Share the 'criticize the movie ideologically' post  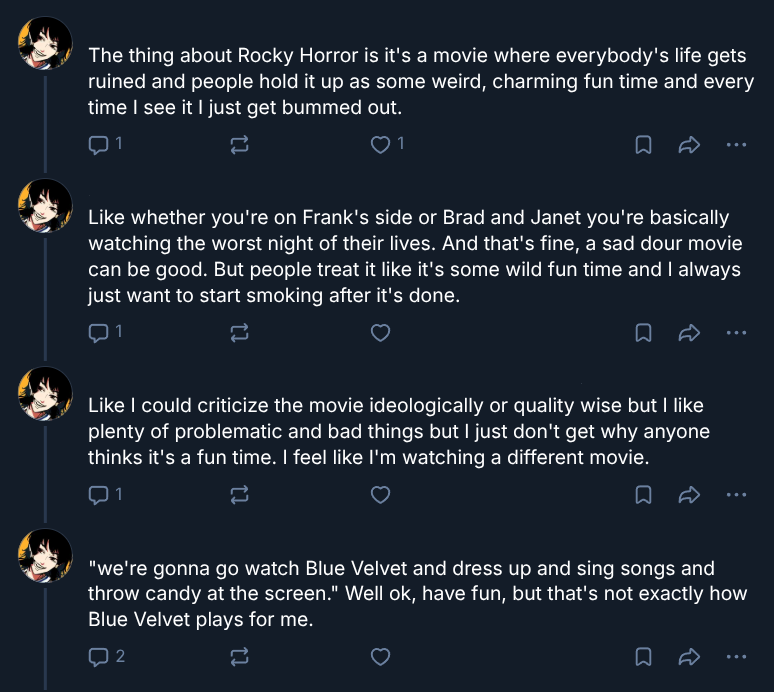689,495
